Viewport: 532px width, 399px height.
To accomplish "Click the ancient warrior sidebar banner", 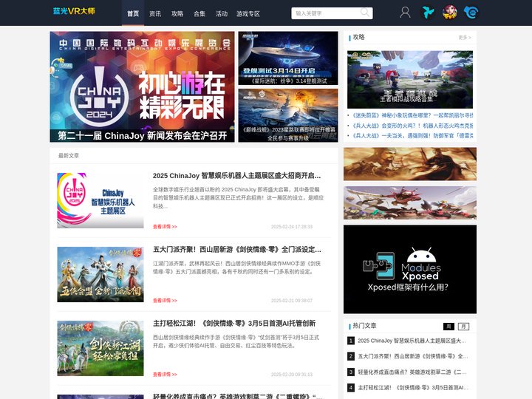I will tap(410, 164).
